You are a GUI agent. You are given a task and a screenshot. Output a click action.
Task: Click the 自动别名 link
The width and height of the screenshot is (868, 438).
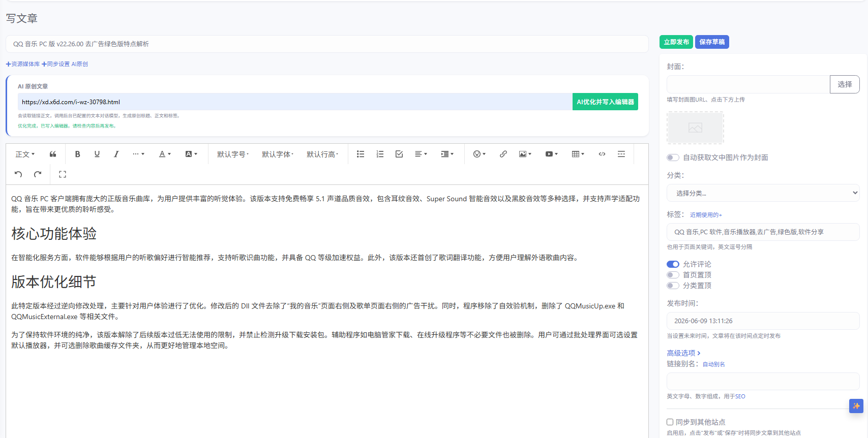(x=714, y=364)
